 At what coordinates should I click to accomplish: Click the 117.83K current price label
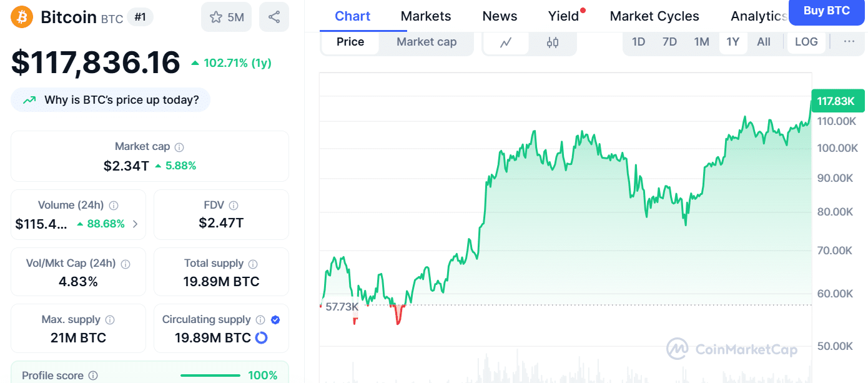[x=837, y=101]
